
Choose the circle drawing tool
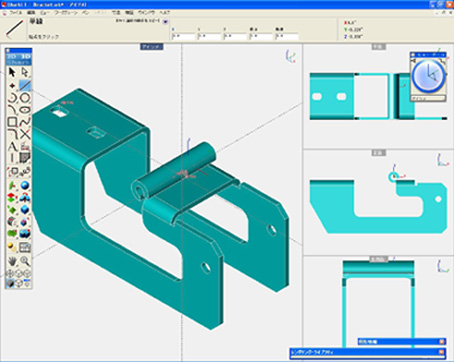point(25,98)
